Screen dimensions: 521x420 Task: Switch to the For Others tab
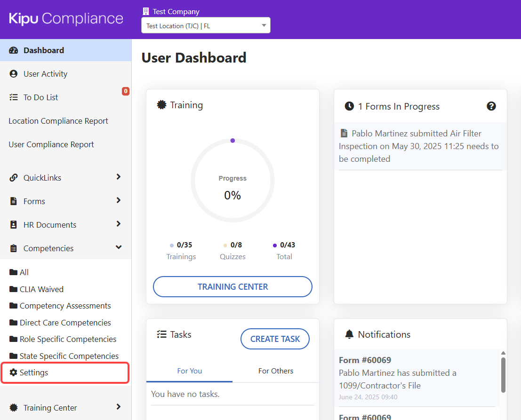click(276, 371)
